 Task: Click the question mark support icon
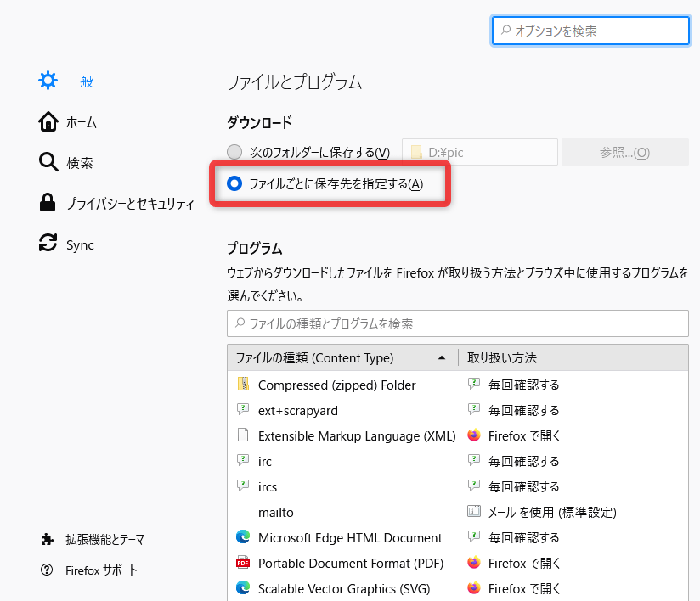pos(47,570)
